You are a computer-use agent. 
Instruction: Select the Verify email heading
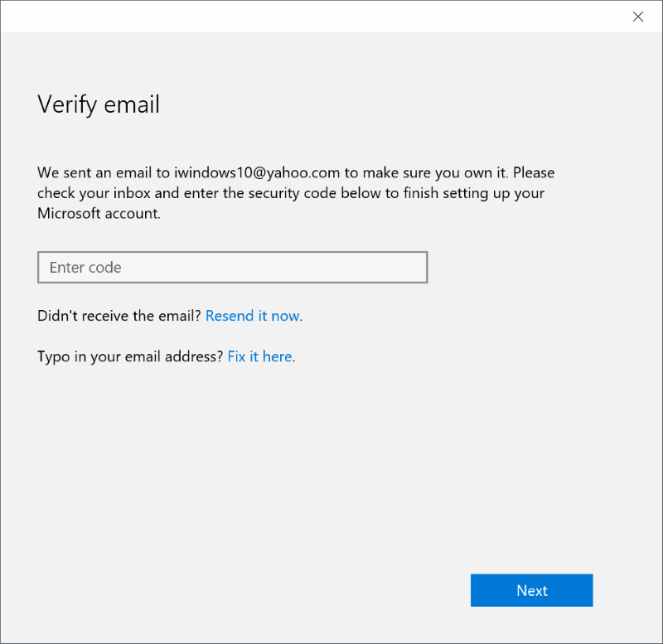click(98, 104)
